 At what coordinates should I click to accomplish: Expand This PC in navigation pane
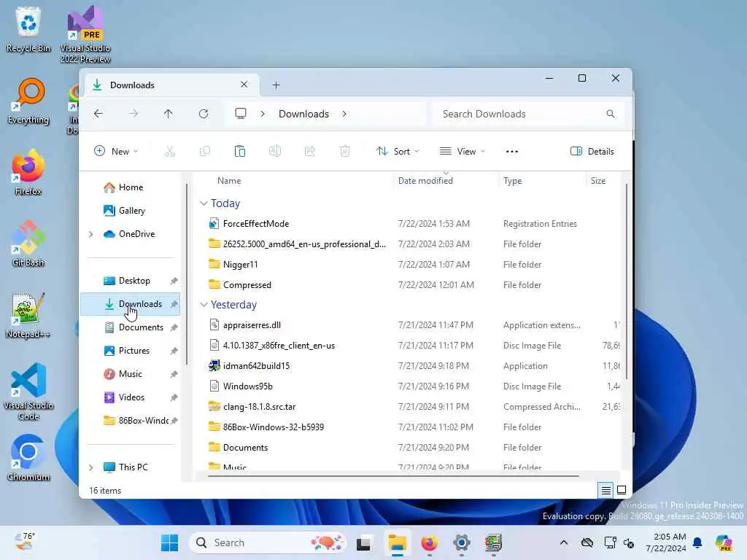[x=90, y=467]
